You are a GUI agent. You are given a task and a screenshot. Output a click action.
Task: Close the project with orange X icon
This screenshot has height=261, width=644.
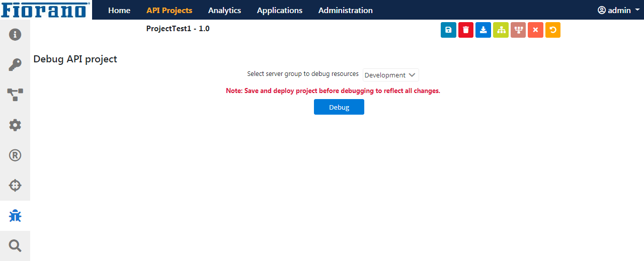pos(535,30)
